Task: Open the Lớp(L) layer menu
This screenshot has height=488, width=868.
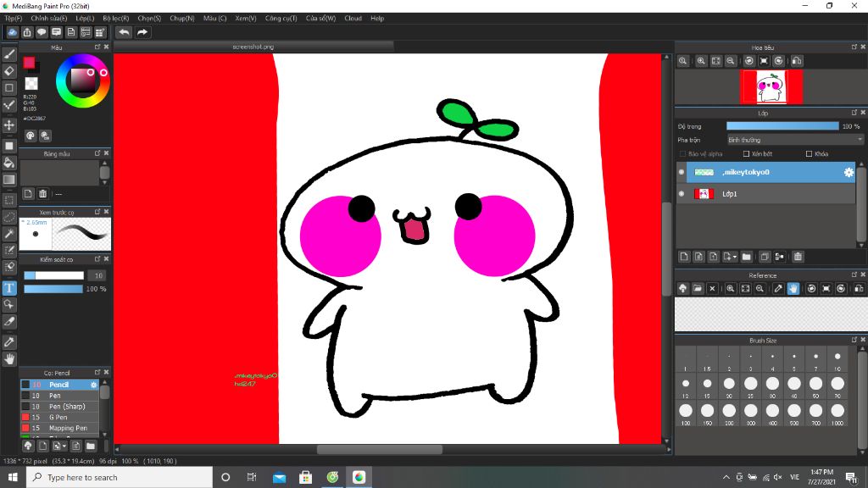Action: pos(85,19)
